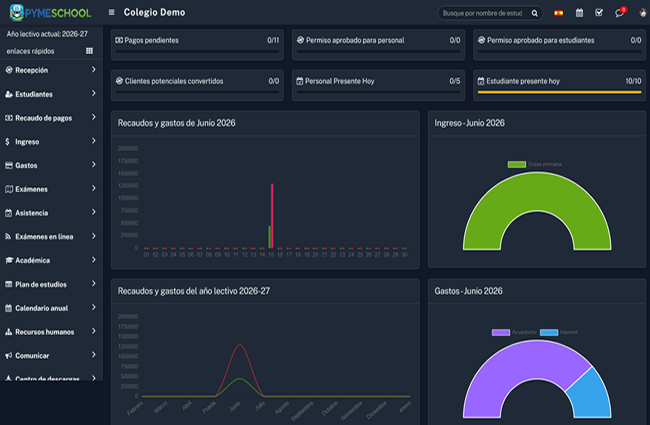Open the Exámenes en línea menu item
The height and width of the screenshot is (425, 650).
coord(51,236)
